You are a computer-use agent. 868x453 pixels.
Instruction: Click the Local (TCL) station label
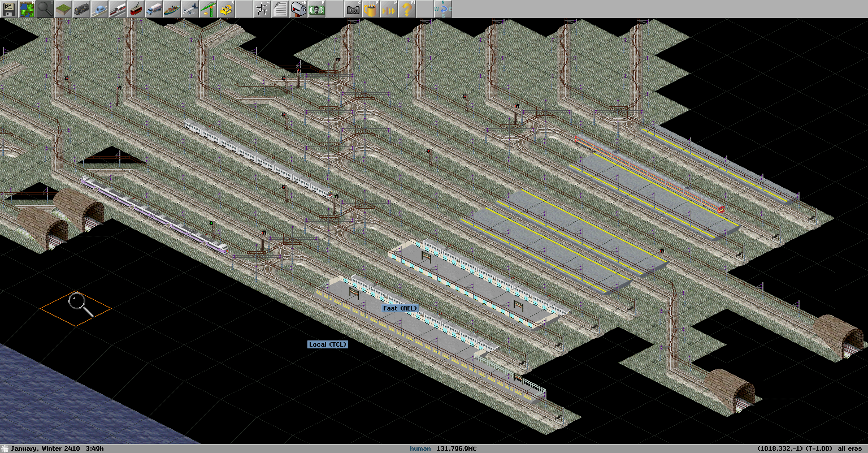[328, 344]
